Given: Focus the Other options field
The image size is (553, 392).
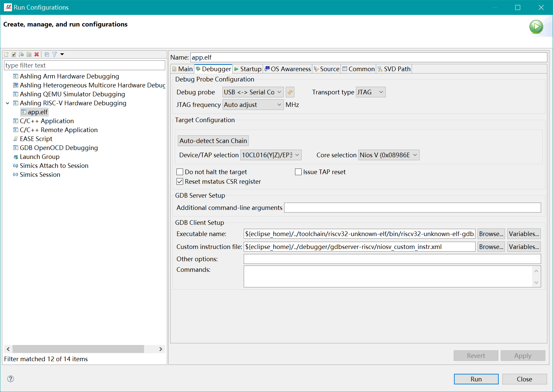Looking at the screenshot, I should pos(392,259).
